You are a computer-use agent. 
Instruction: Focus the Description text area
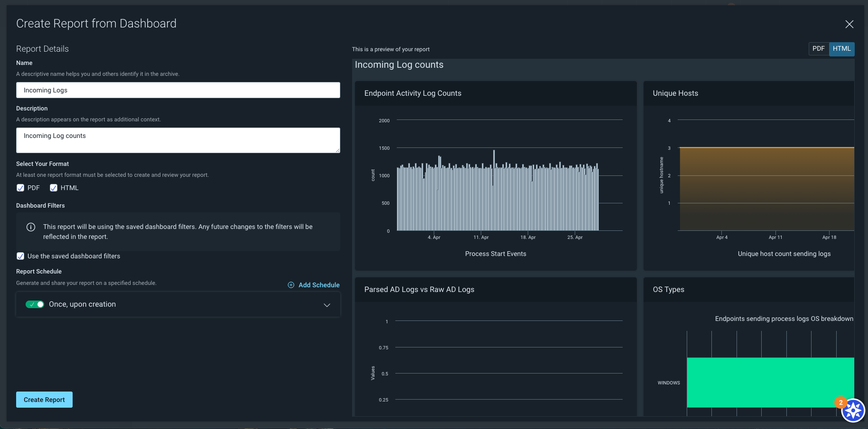tap(178, 140)
